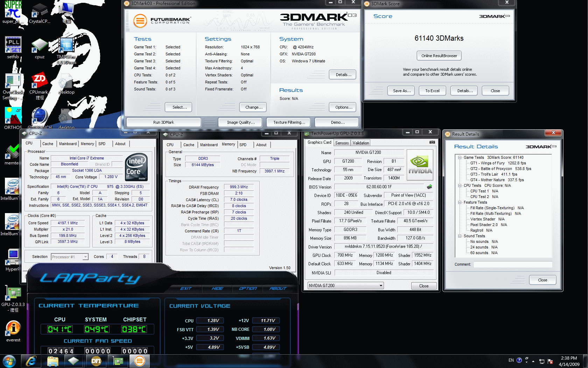Switch to the Sensors tab in GPU-Z
This screenshot has height=368, width=588.
tap(342, 143)
